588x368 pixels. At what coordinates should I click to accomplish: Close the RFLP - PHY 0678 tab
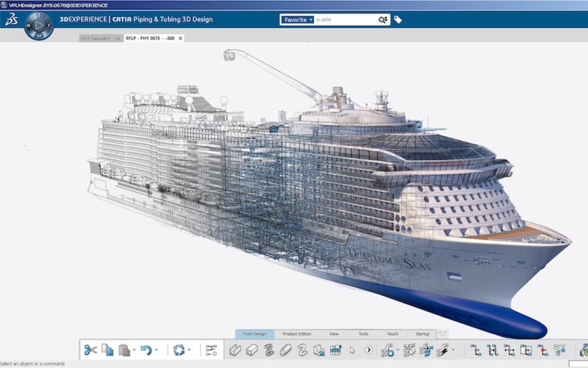(x=180, y=39)
